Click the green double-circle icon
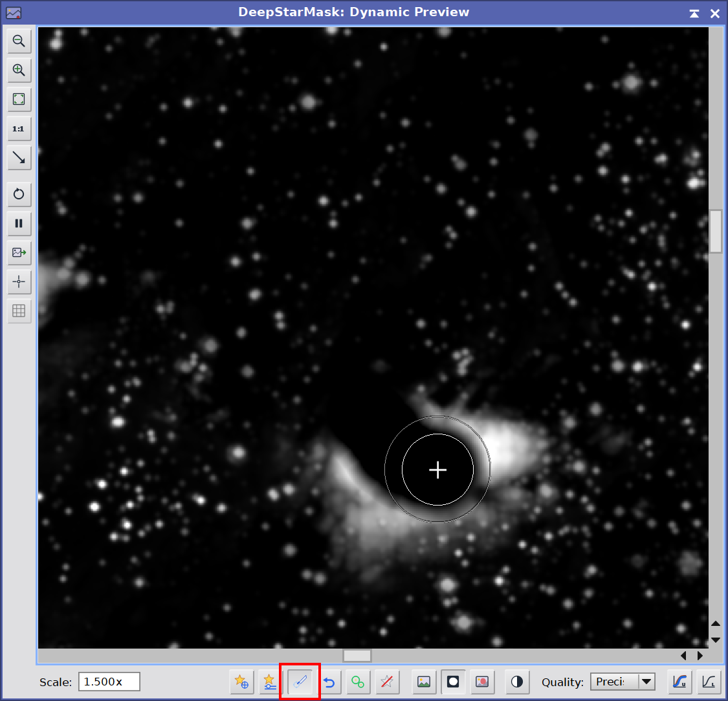 pos(358,682)
